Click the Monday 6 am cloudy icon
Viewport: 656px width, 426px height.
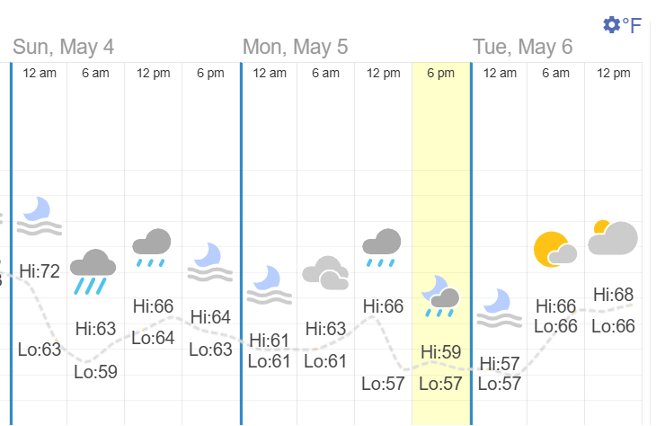tap(325, 272)
